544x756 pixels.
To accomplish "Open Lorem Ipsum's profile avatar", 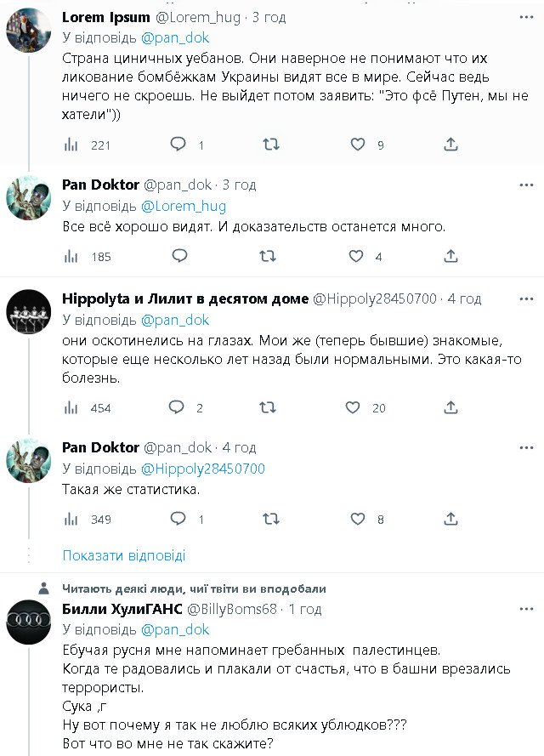I will pos(28,30).
